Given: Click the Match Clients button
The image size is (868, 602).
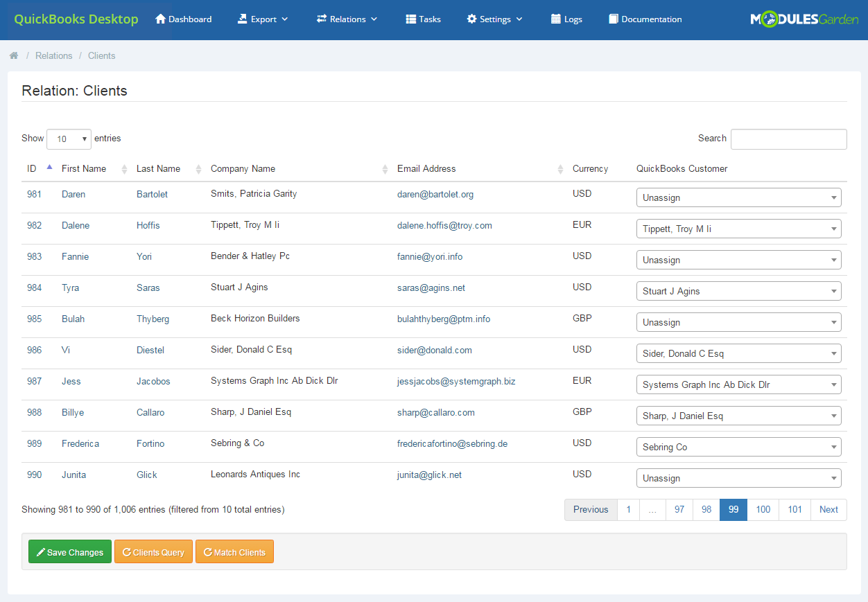Looking at the screenshot, I should pos(234,551).
